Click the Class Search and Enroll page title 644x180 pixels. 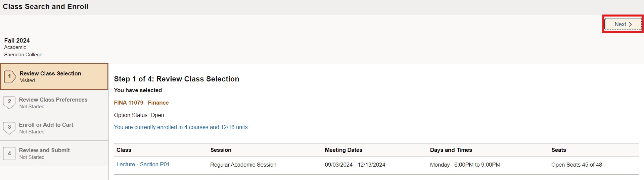coord(46,7)
